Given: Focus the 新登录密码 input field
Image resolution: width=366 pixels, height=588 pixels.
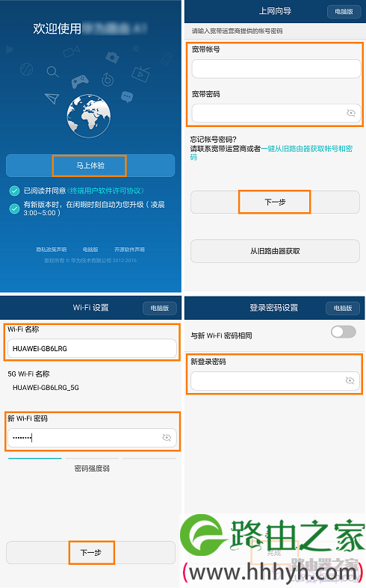Looking at the screenshot, I should 276,381.
